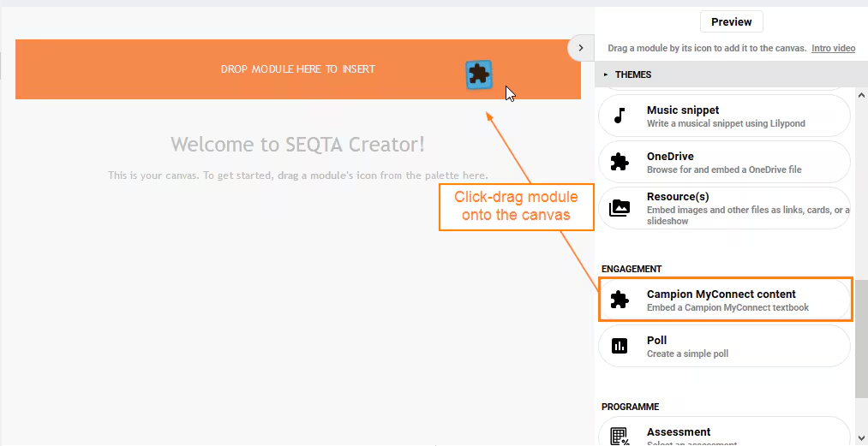The width and height of the screenshot is (868, 446).
Task: Click the palette scrollbar thumb
Action: pos(861,339)
